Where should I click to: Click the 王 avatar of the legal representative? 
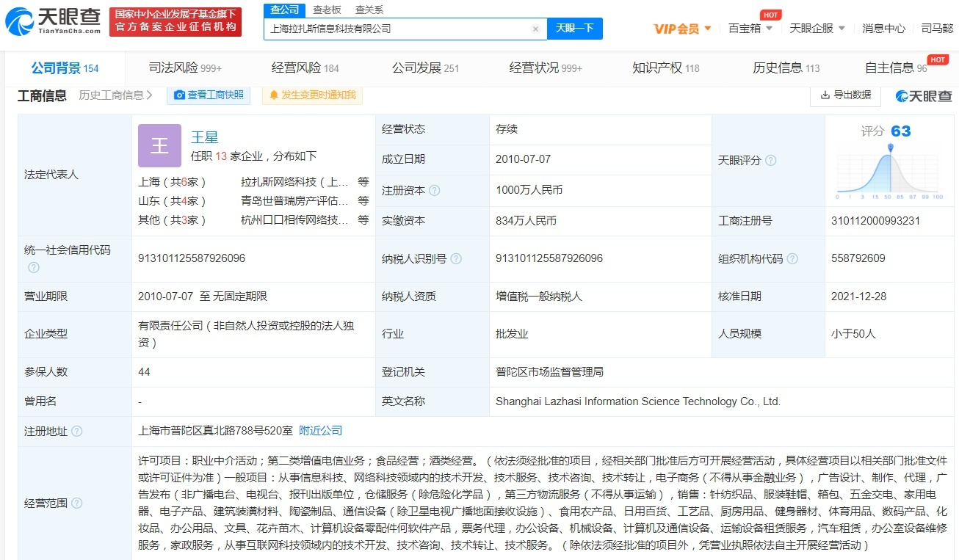click(159, 145)
